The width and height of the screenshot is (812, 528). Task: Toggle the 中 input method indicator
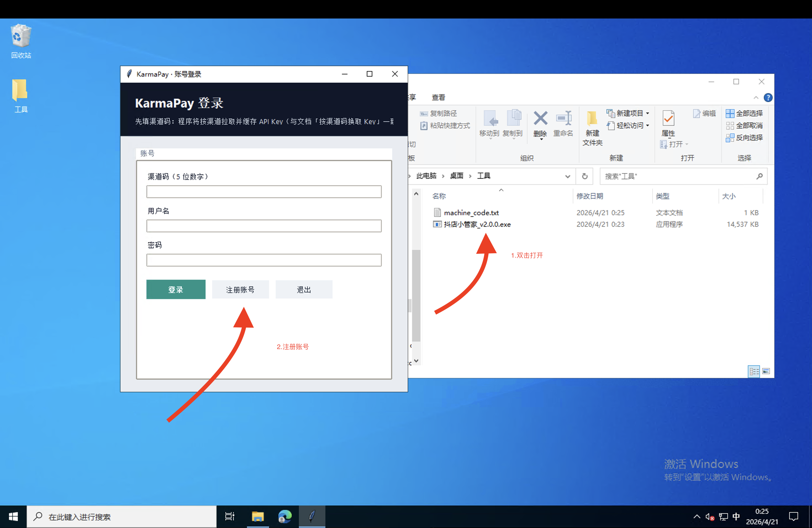(736, 517)
